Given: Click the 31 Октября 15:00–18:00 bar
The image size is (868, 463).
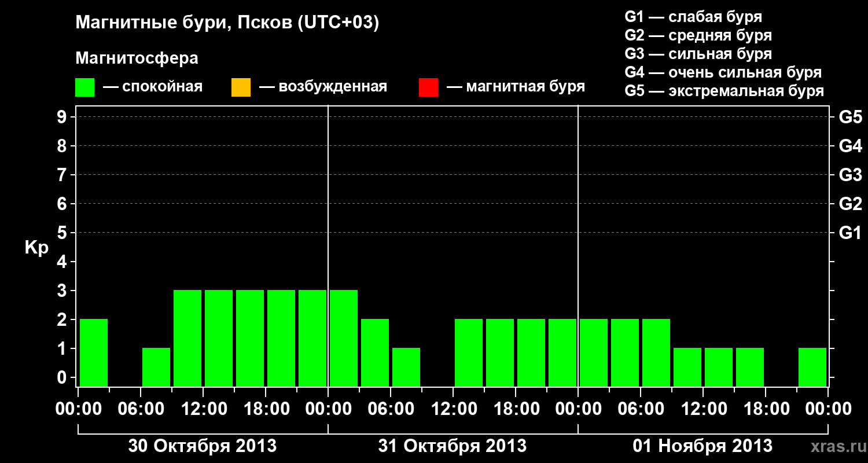Looking at the screenshot, I should [x=500, y=352].
